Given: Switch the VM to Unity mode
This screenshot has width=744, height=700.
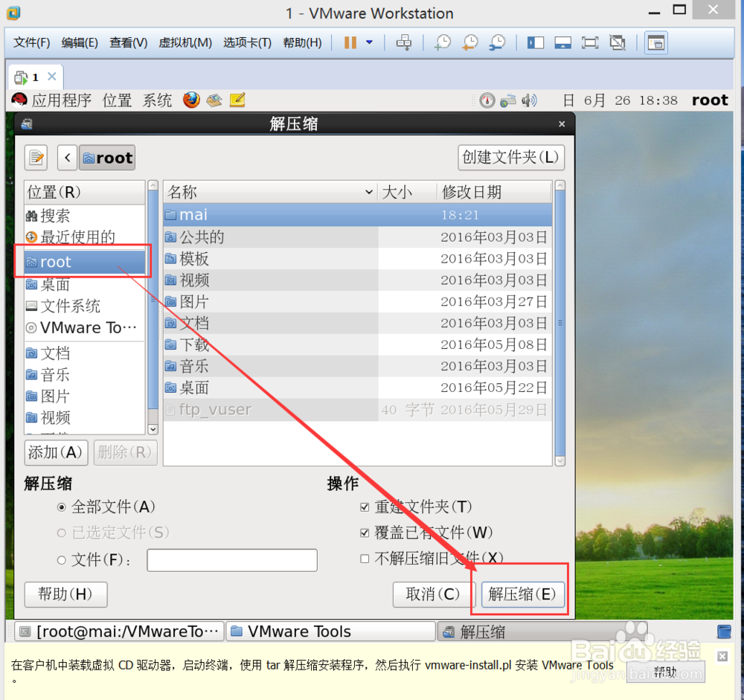Looking at the screenshot, I should [x=618, y=42].
